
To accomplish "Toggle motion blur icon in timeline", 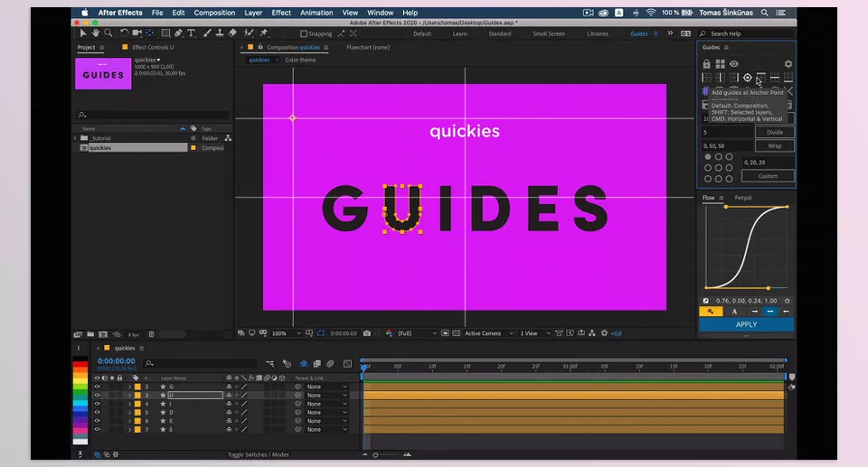I will pyautogui.click(x=331, y=363).
